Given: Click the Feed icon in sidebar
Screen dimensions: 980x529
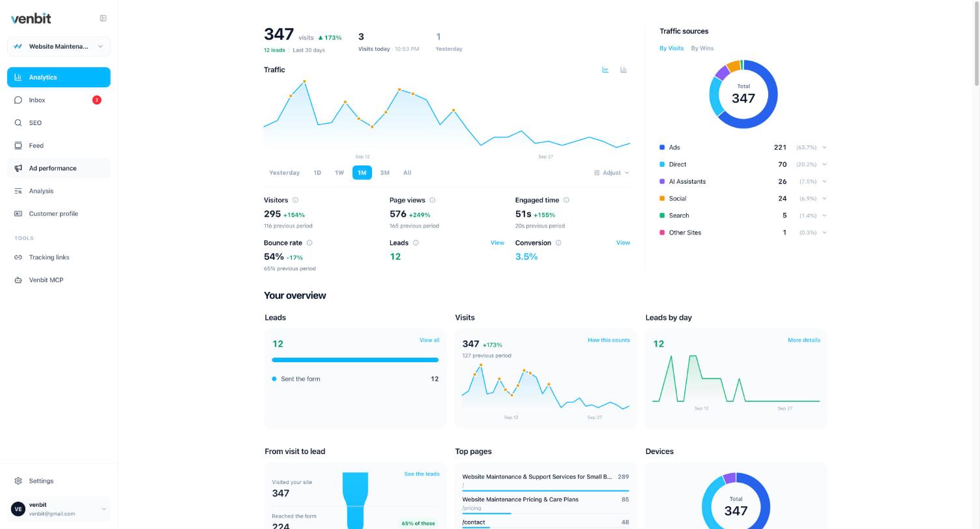Looking at the screenshot, I should point(18,146).
